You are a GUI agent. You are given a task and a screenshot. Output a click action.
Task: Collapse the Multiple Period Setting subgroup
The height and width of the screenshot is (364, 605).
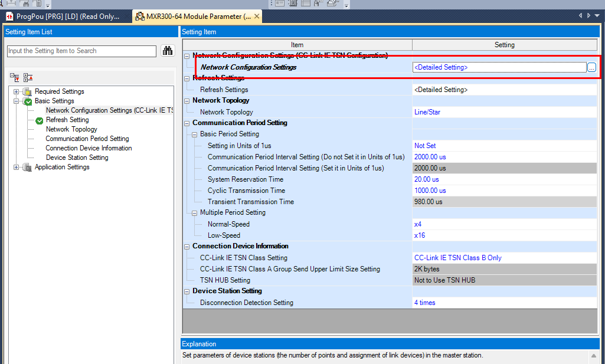click(x=195, y=213)
